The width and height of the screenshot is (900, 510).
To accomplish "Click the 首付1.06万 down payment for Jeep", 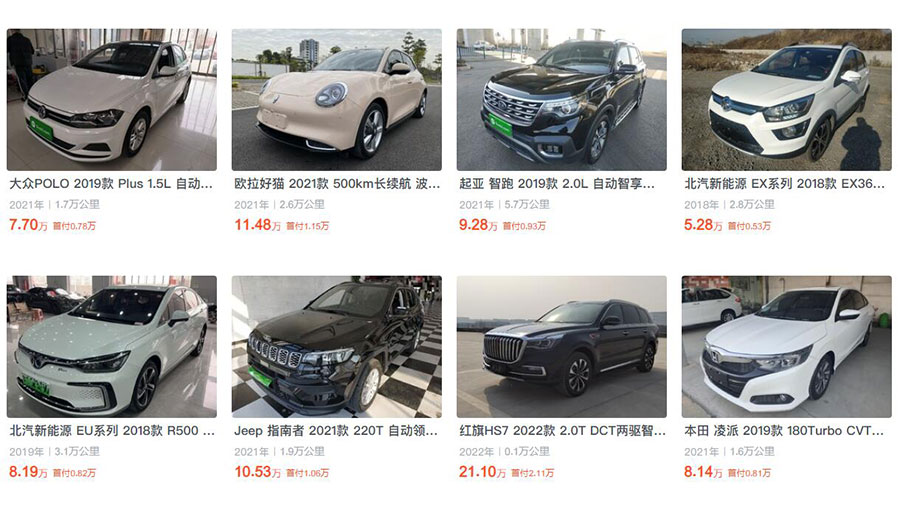I will pos(308,473).
